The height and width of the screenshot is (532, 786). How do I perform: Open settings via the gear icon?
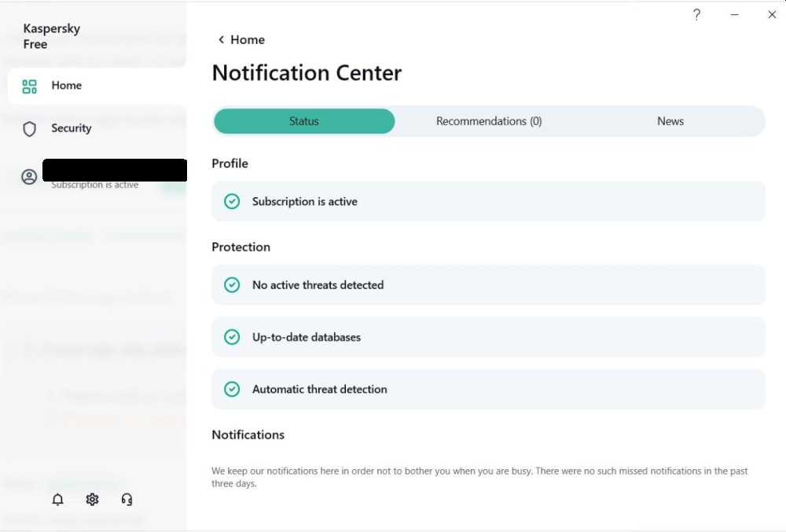(92, 500)
